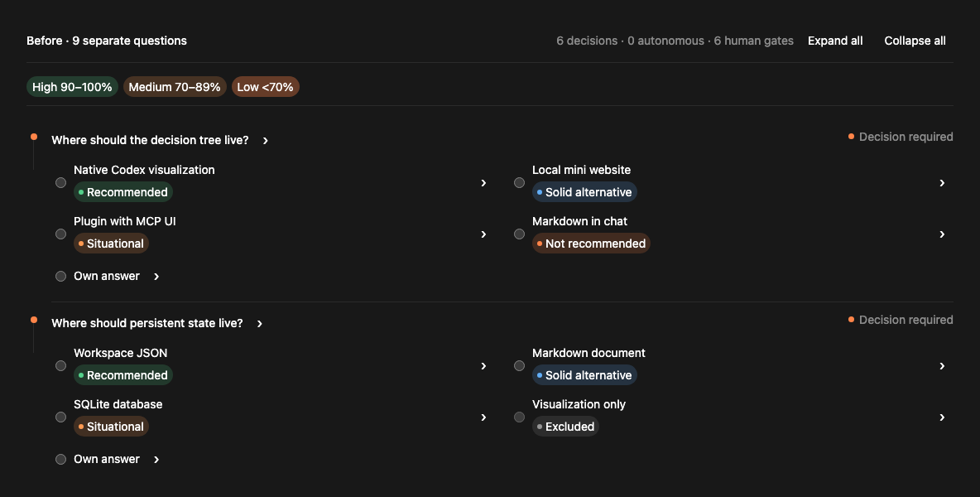The height and width of the screenshot is (497, 980).
Task: Click the Situational badge under SQLite database
Action: click(111, 427)
